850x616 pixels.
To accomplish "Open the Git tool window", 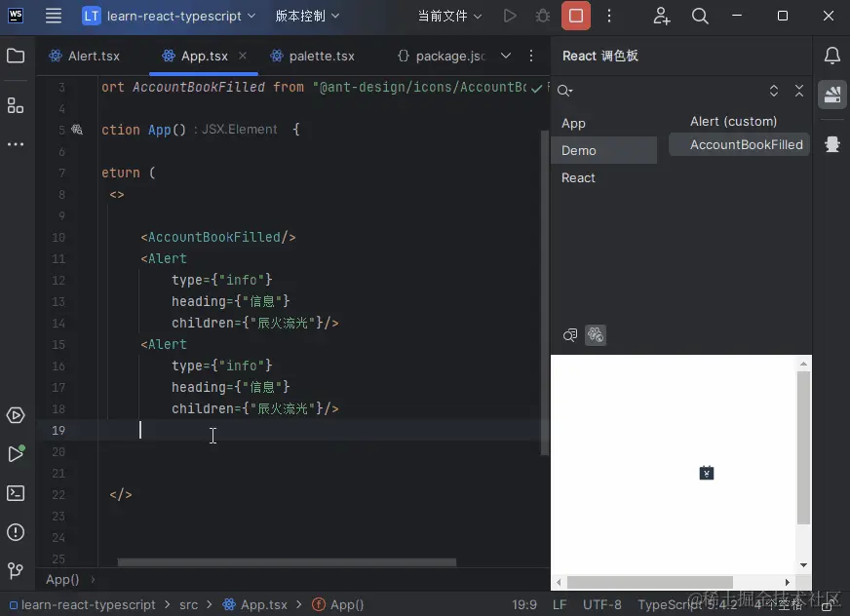I will pyautogui.click(x=16, y=570).
